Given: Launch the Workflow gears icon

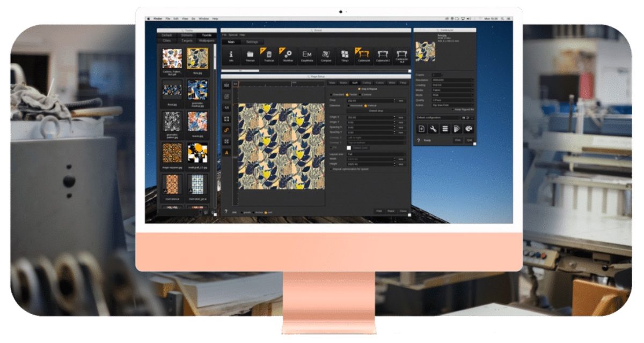Looking at the screenshot, I should [x=288, y=55].
